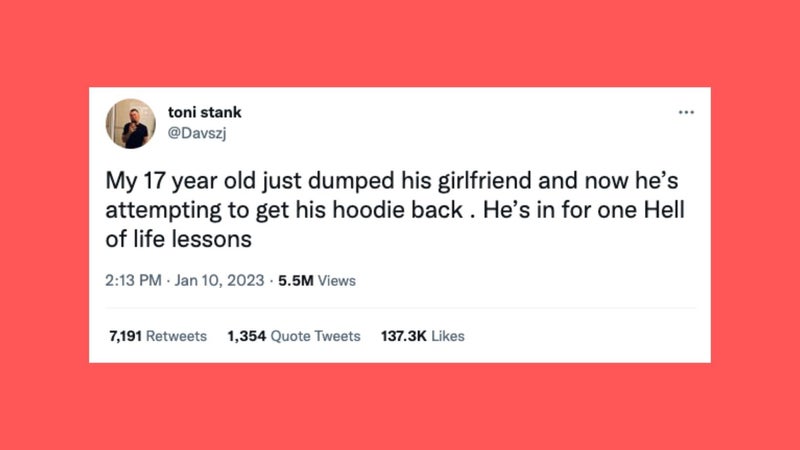The image size is (800, 450).
Task: Open the 1,354 Quote Tweets list
Action: [x=294, y=336]
